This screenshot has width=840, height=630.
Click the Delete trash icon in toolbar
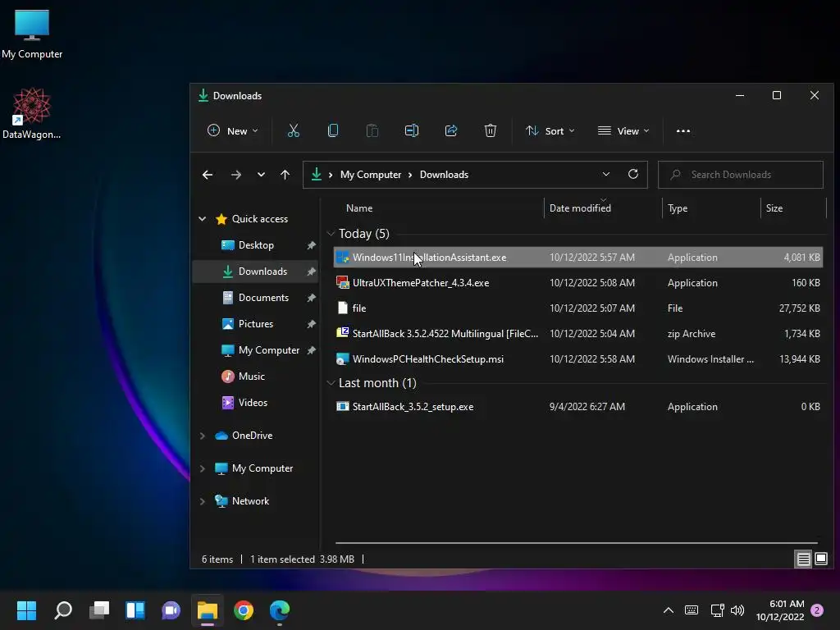[491, 130]
